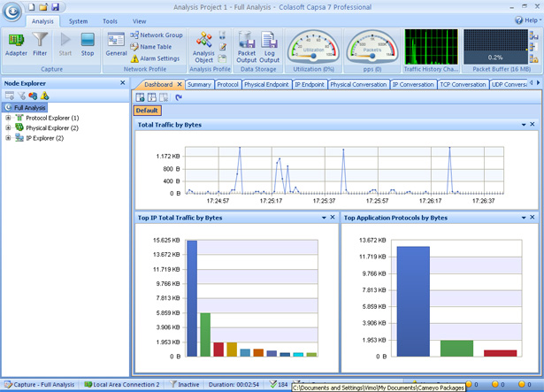Open Log Output settings

[x=269, y=47]
